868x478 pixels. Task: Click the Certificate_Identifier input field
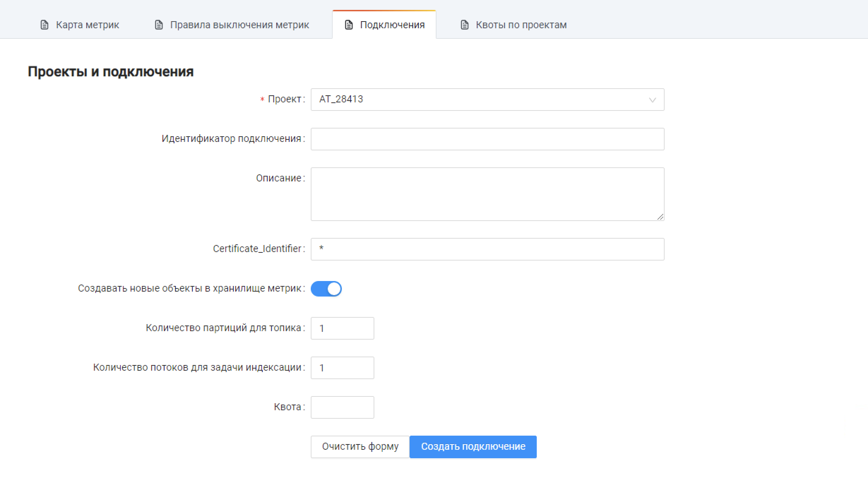487,249
